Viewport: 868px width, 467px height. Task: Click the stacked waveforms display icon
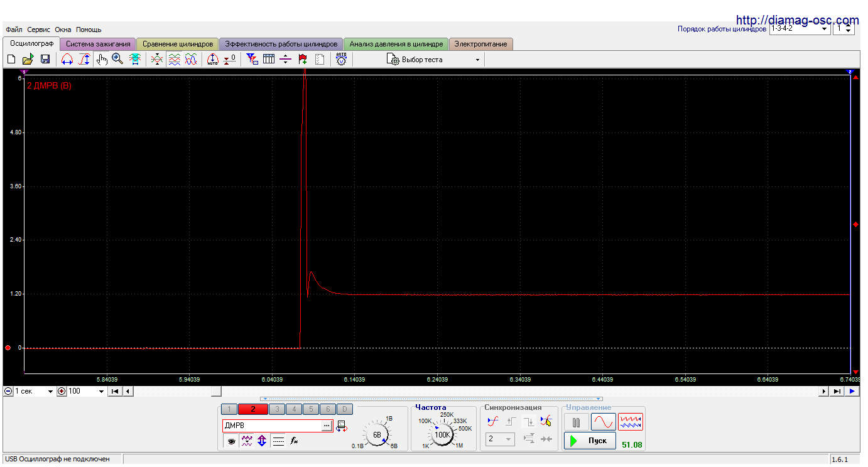[175, 60]
